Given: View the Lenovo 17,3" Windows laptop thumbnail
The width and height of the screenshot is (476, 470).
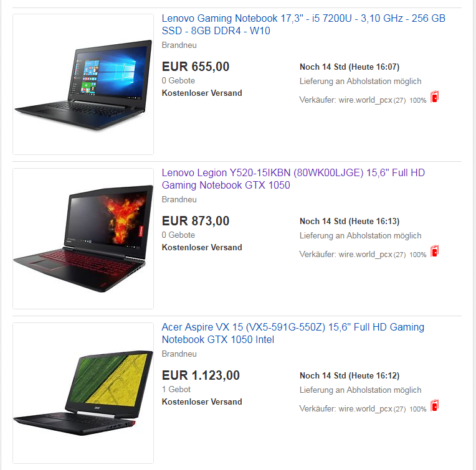Looking at the screenshot, I should (x=83, y=84).
